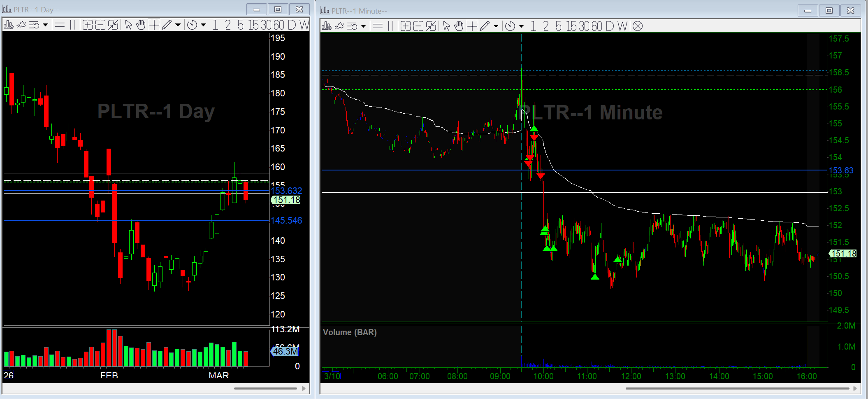Zoom out on the Day chart

click(100, 25)
